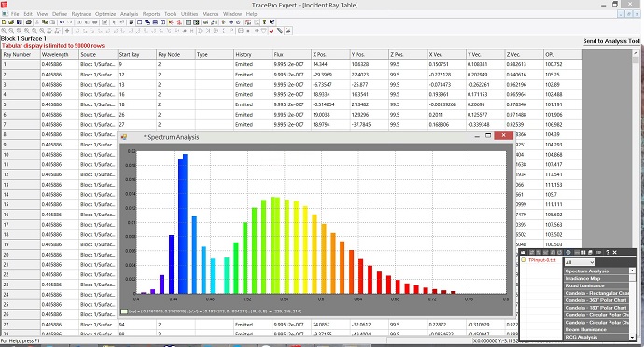Image resolution: width=644 pixels, height=347 pixels.
Task: Click the Print toolbar icon
Action: [29, 22]
